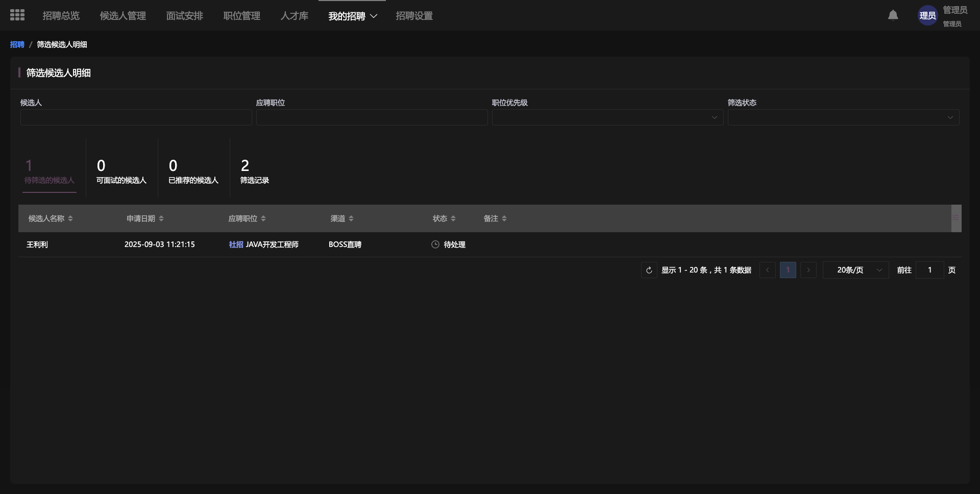
Task: Click the refresh icon in pagination
Action: coord(649,270)
